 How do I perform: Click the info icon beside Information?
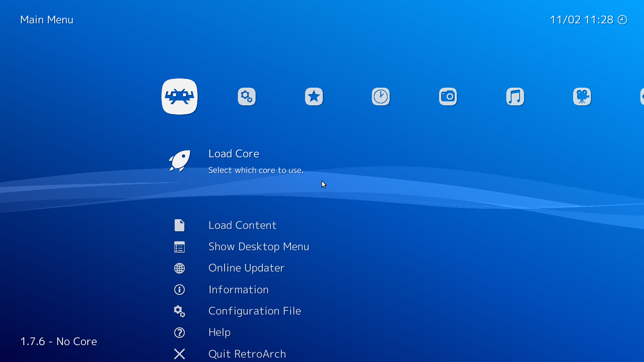[180, 290]
